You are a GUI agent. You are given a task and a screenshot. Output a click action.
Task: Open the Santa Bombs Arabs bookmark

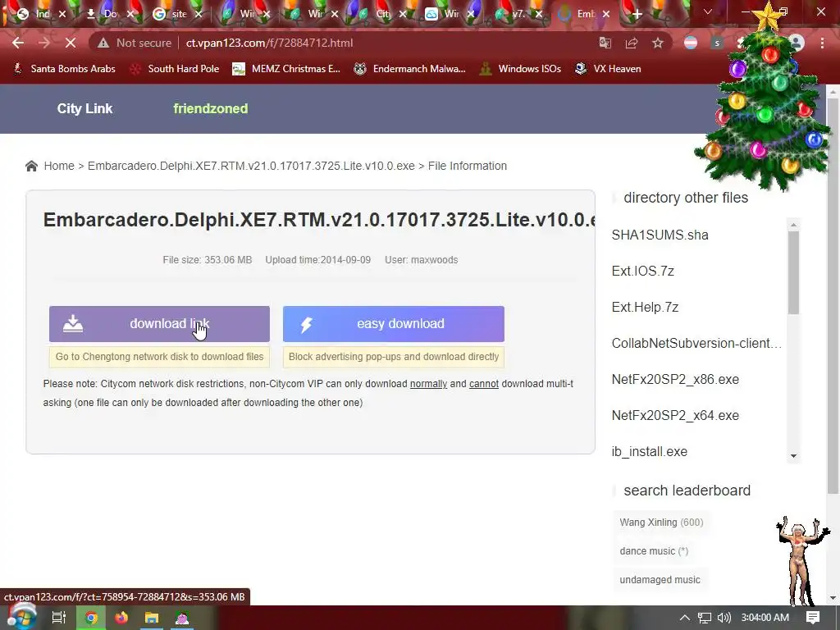[x=64, y=69]
